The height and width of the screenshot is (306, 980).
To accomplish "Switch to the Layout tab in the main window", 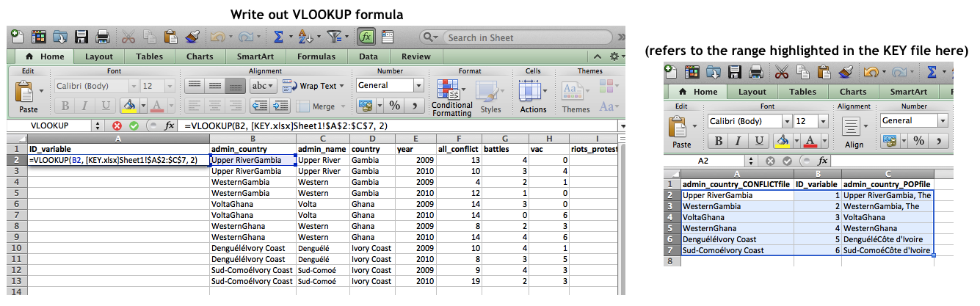I will (98, 57).
